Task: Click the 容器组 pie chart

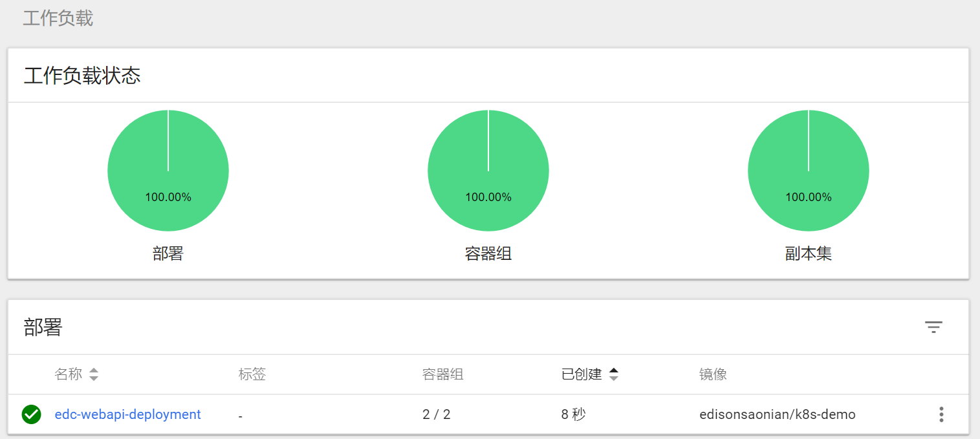Action: 488,171
